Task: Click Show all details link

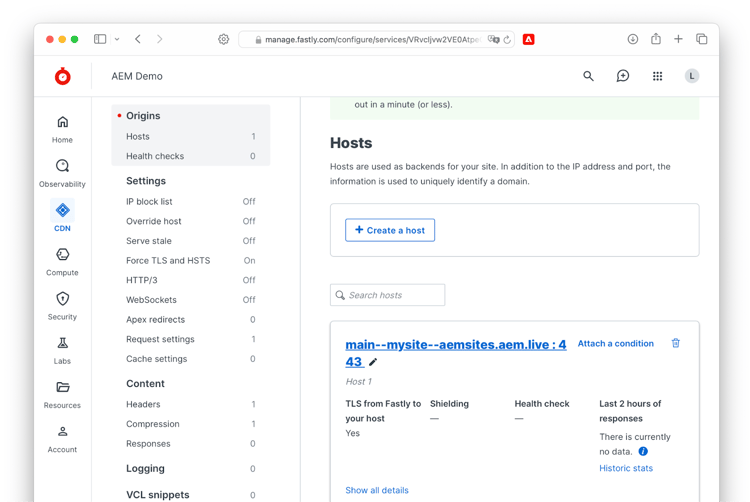Action: click(x=377, y=490)
